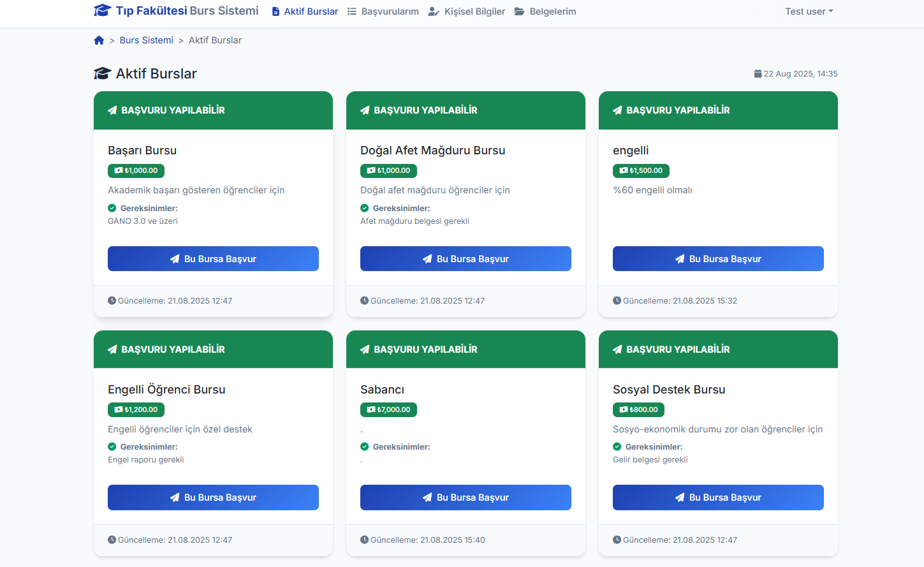Click the folder icon beside Belgelerim
This screenshot has height=567, width=924.
click(x=520, y=11)
